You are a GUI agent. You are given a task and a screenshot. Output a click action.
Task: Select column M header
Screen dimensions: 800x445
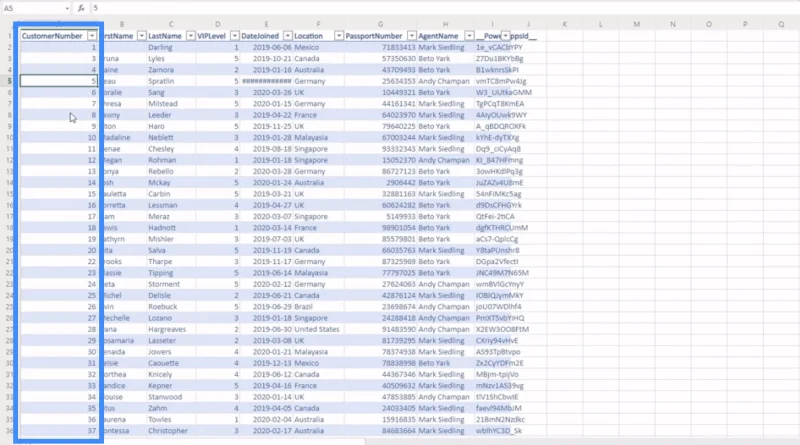click(x=637, y=24)
